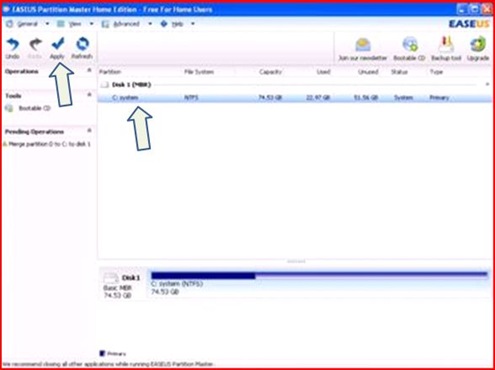Click the Bootable CD toolbar icon
Viewport: 495px width, 370px height.
[410, 44]
